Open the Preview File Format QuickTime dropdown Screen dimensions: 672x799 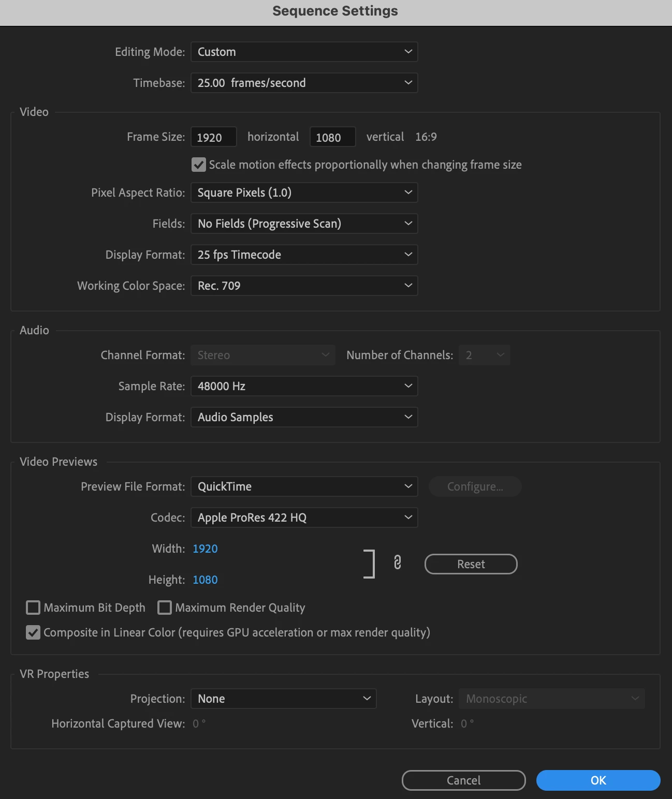coord(304,486)
